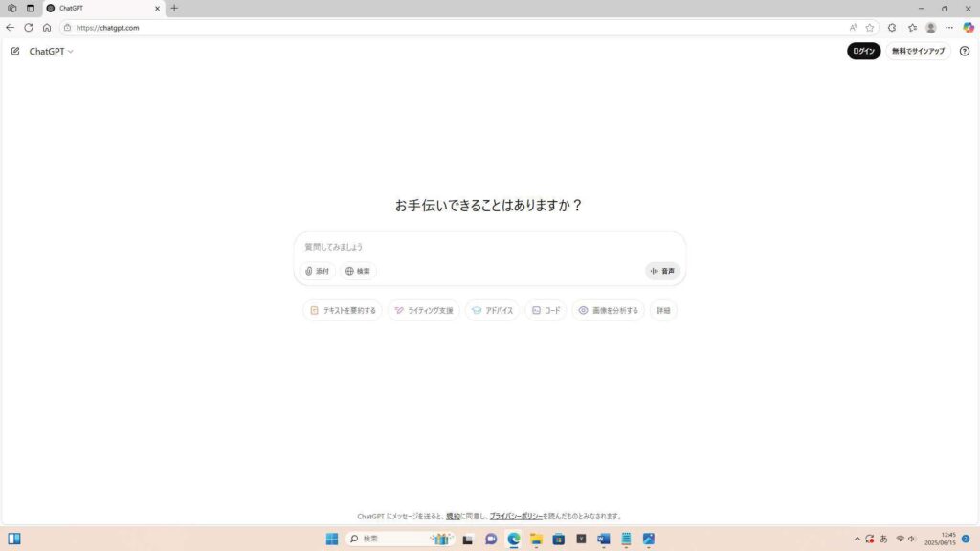Show hidden system tray icons chevron
980x551 pixels.
point(857,539)
